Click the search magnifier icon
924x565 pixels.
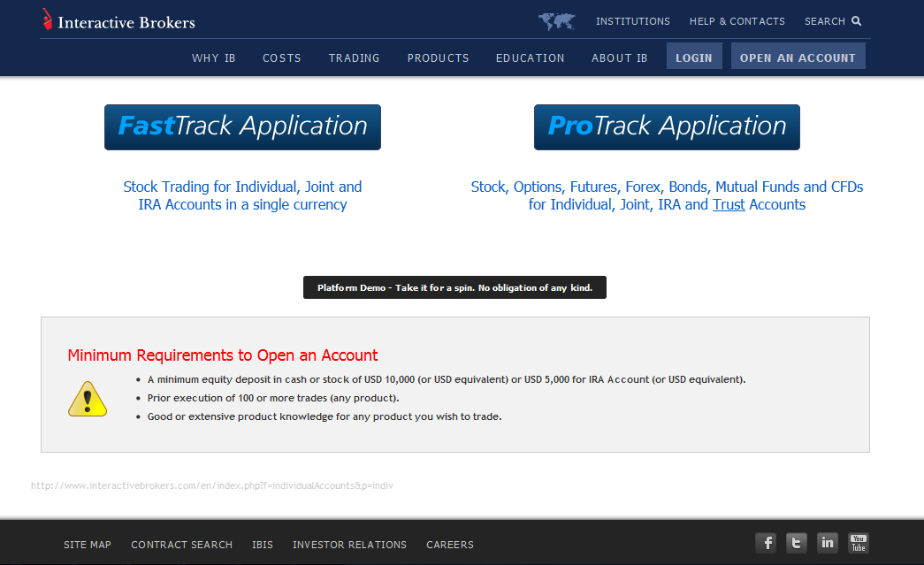click(x=857, y=21)
